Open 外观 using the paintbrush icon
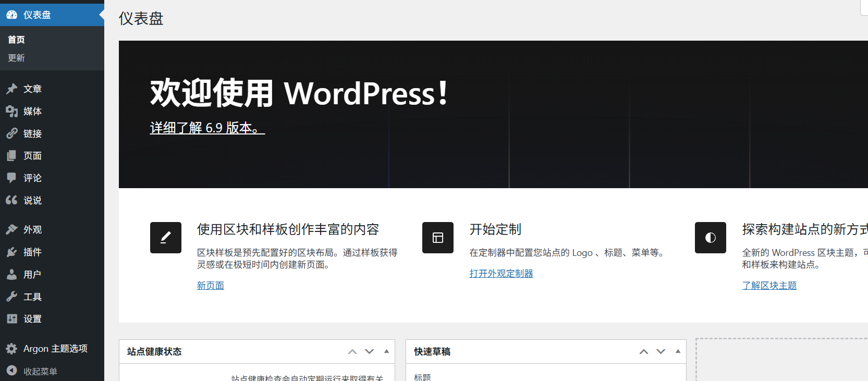This screenshot has height=381, width=868. tap(11, 229)
